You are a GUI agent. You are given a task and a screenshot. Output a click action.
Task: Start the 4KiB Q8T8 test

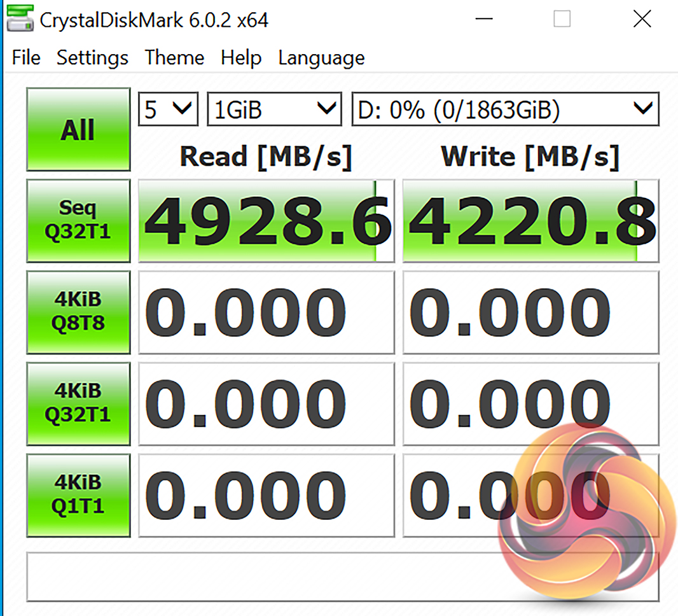point(78,312)
